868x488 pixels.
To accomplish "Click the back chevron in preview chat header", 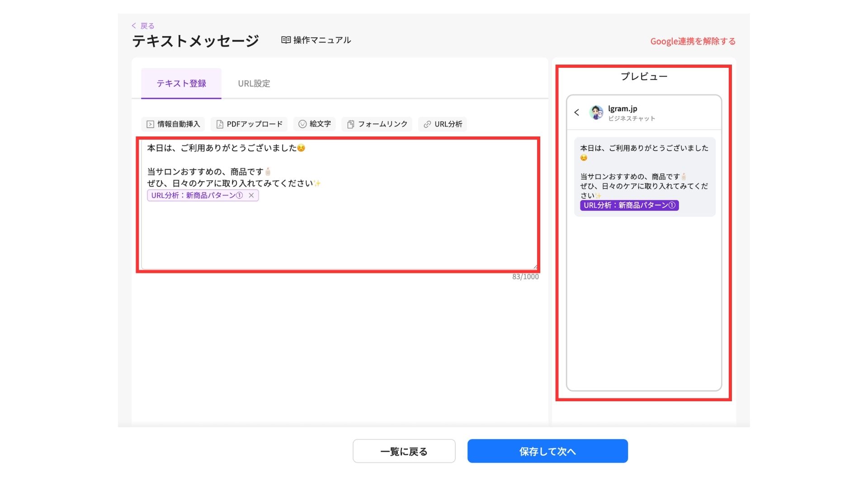I will click(577, 113).
